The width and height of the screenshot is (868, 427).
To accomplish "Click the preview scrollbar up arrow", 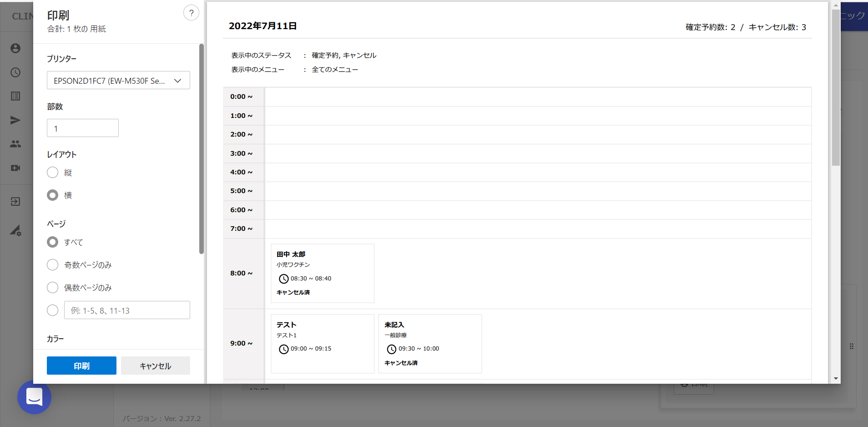I will pos(836,5).
